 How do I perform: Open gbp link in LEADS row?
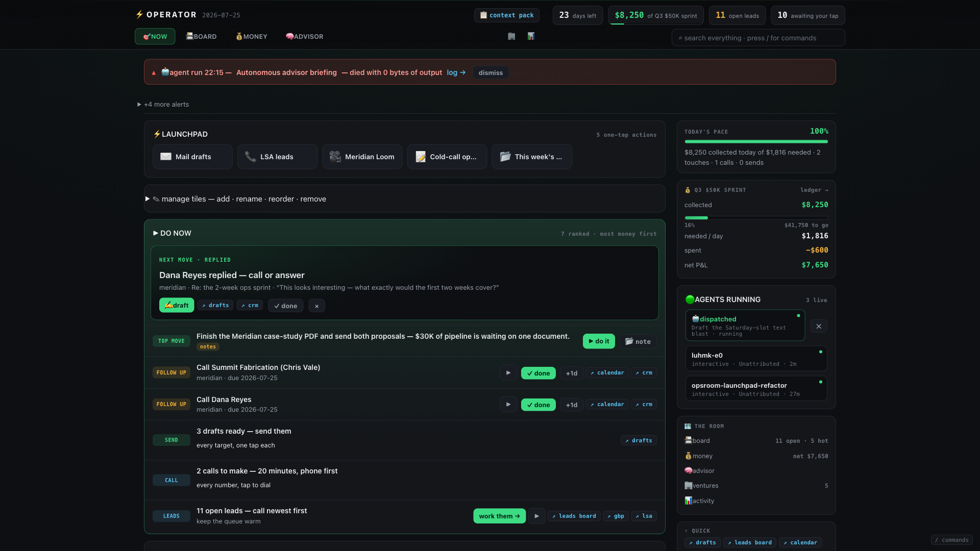(x=616, y=516)
